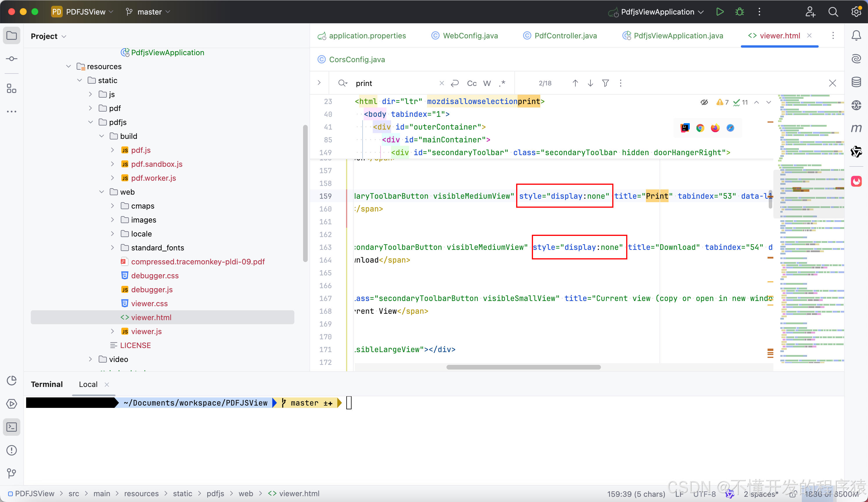
Task: Open the master branch dropdown
Action: pyautogui.click(x=149, y=12)
